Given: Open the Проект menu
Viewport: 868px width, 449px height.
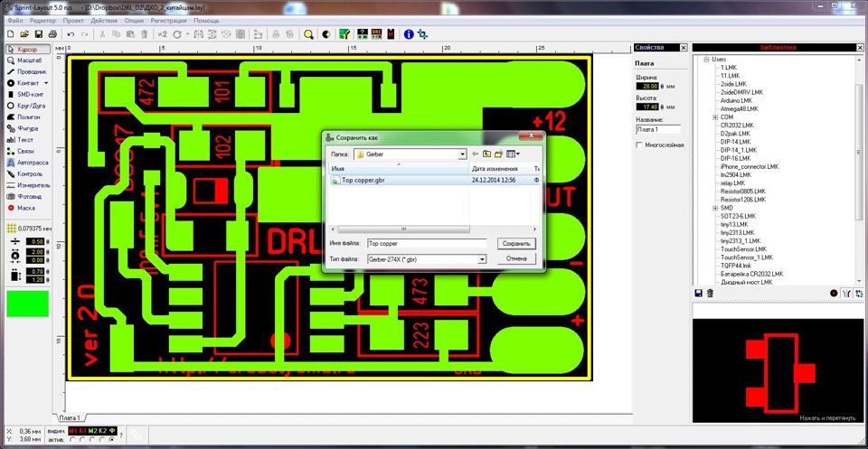Looking at the screenshot, I should [74, 20].
